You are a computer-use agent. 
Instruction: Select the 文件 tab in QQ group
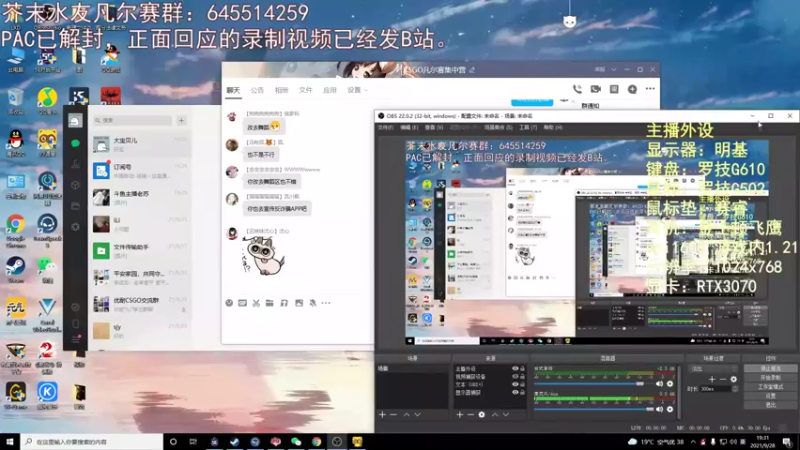305,90
